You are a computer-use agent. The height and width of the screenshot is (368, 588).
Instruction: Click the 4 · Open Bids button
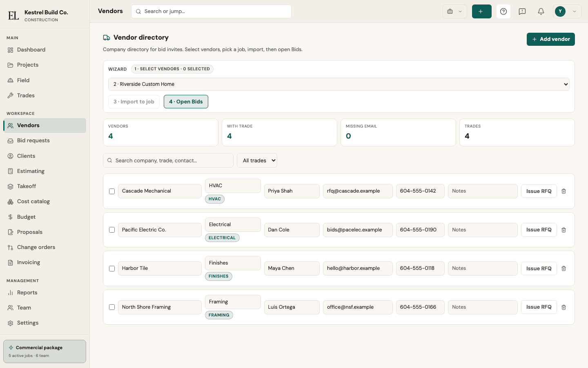tap(186, 102)
